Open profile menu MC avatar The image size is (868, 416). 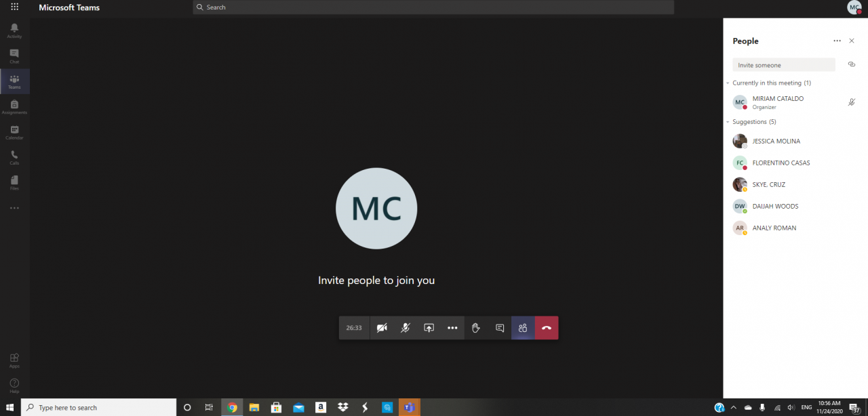(854, 7)
